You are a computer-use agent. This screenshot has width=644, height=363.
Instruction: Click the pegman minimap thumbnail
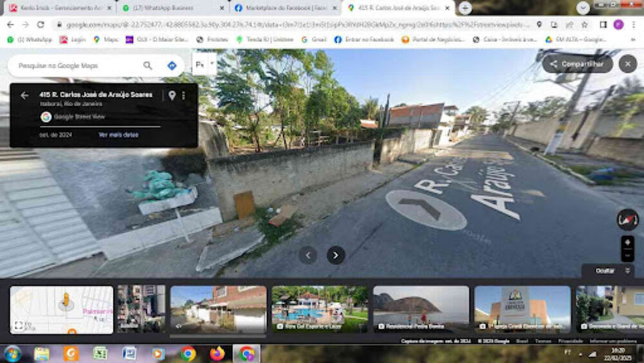click(62, 310)
